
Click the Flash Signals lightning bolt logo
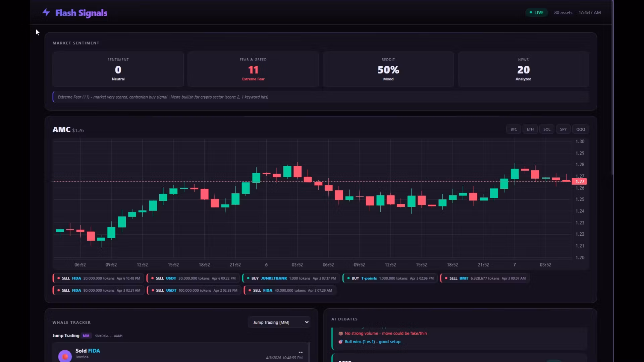click(46, 13)
